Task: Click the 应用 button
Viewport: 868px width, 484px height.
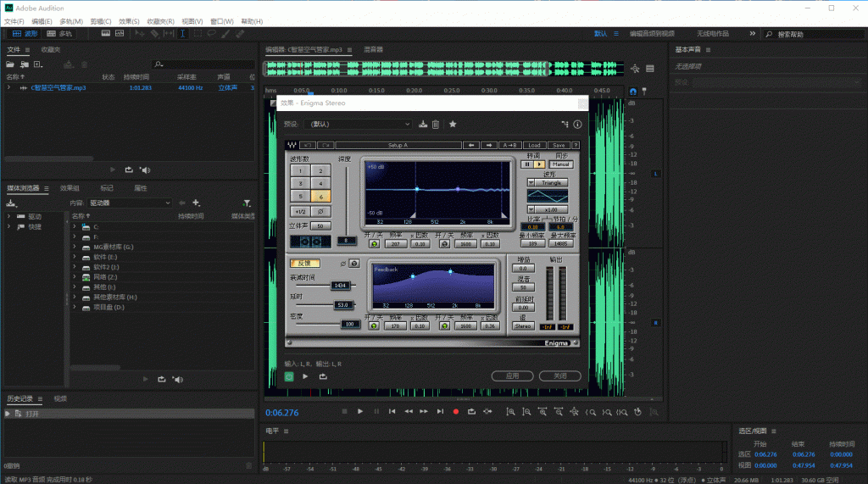Action: (x=512, y=376)
